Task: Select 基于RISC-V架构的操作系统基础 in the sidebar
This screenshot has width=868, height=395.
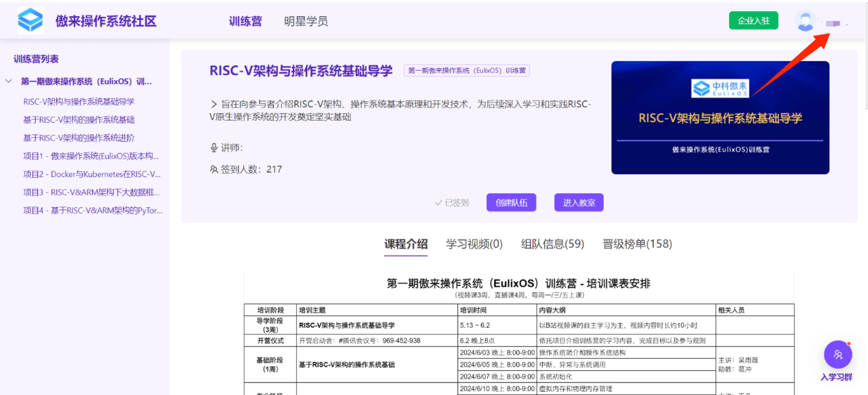Action: point(79,120)
